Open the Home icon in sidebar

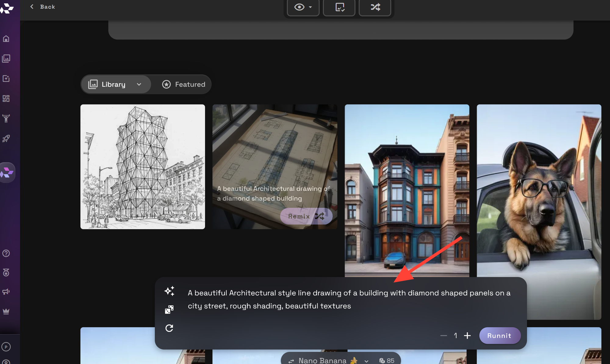click(x=6, y=39)
